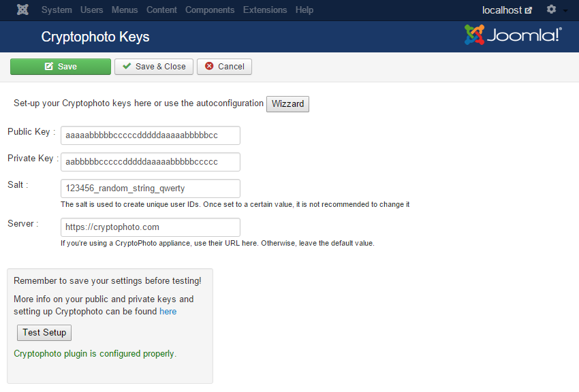Image resolution: width=579 pixels, height=392 pixels.
Task: Focus the Public Key field
Action: pyautogui.click(x=151, y=135)
